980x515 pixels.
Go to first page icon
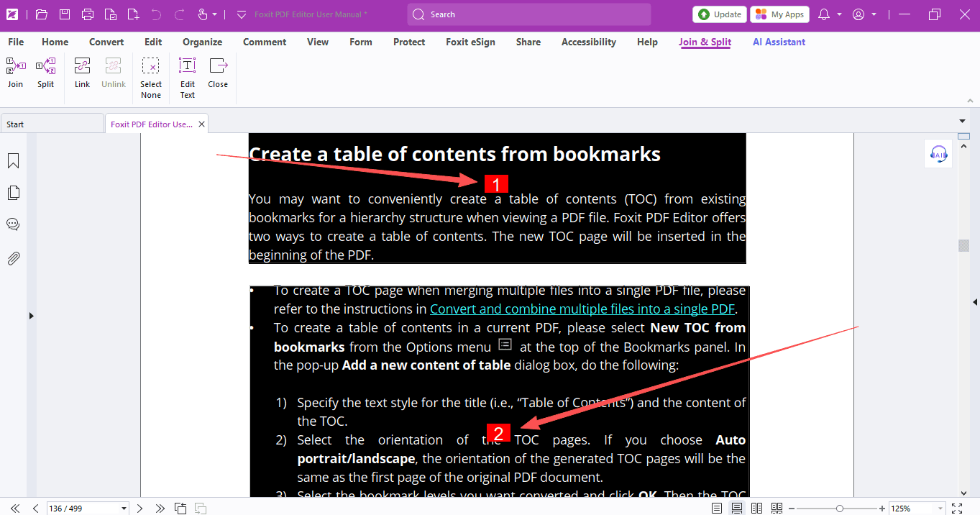(15, 509)
